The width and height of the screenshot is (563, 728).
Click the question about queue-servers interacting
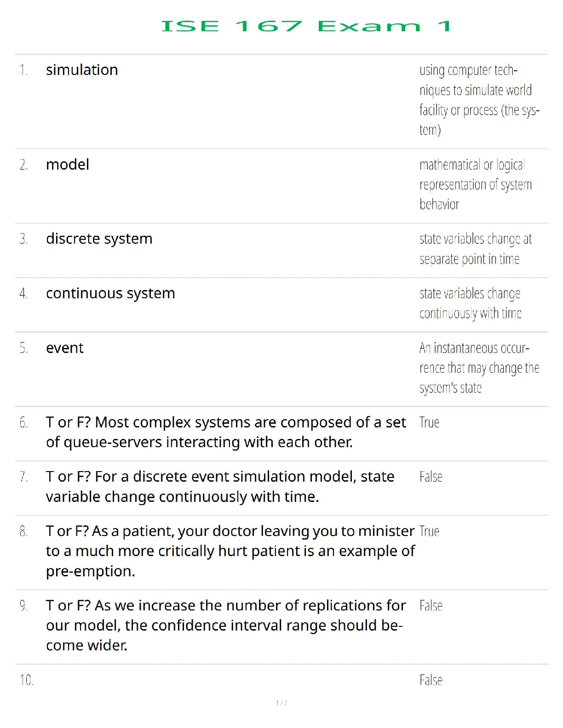coord(226,432)
